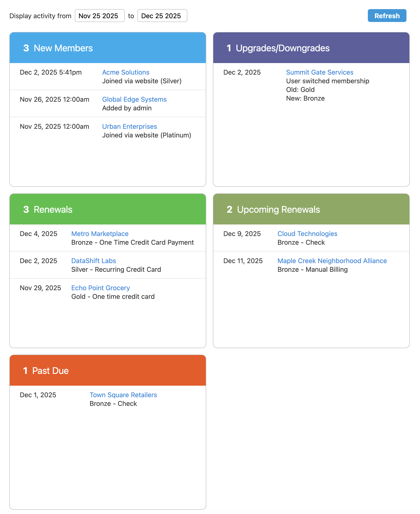
Task: Click the New Members panel header
Action: tap(108, 48)
